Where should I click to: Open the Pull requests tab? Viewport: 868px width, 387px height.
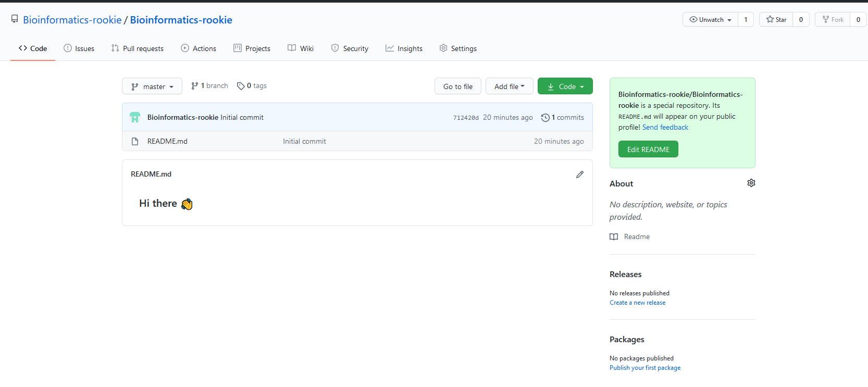[x=138, y=48]
